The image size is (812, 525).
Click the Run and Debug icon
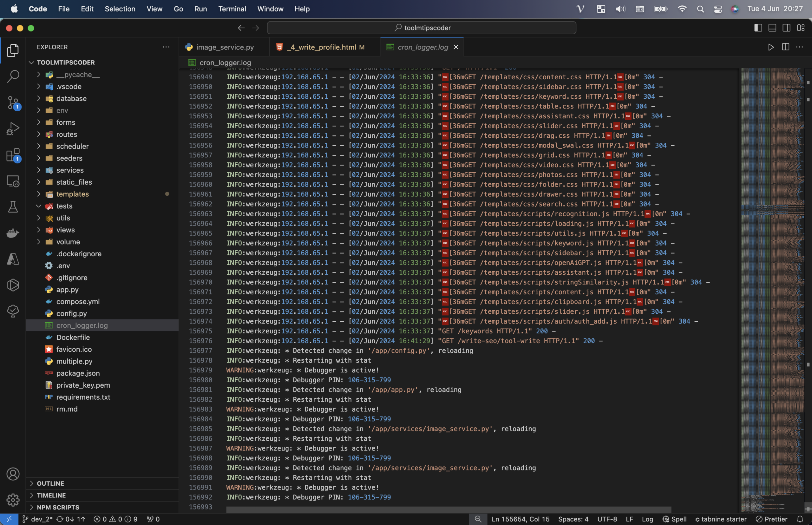pyautogui.click(x=13, y=128)
